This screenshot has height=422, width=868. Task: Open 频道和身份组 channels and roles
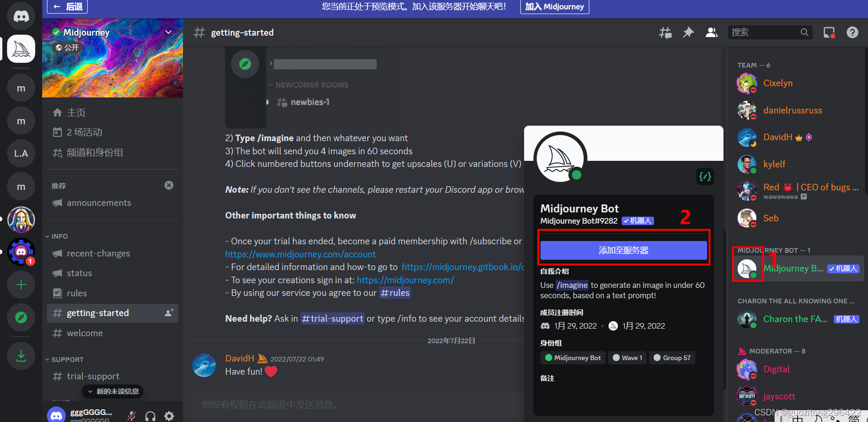pyautogui.click(x=113, y=152)
